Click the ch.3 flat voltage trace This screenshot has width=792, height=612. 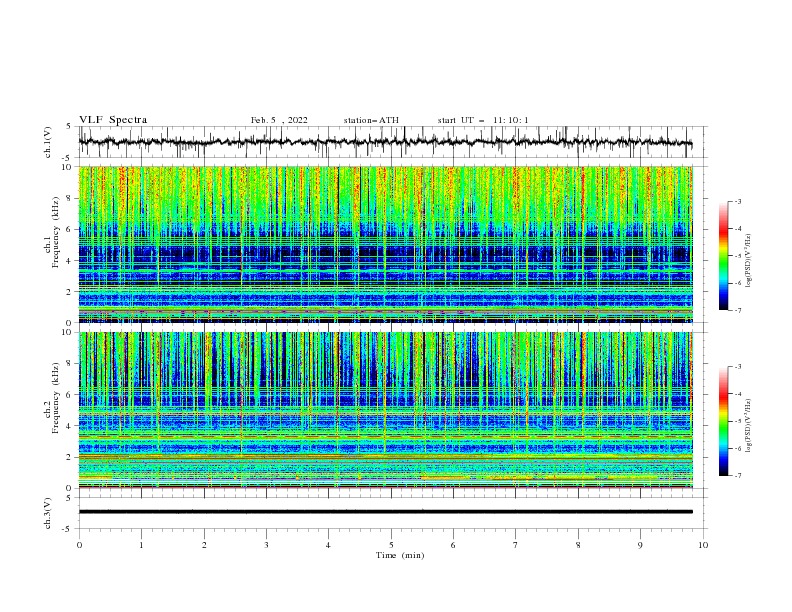385,512
